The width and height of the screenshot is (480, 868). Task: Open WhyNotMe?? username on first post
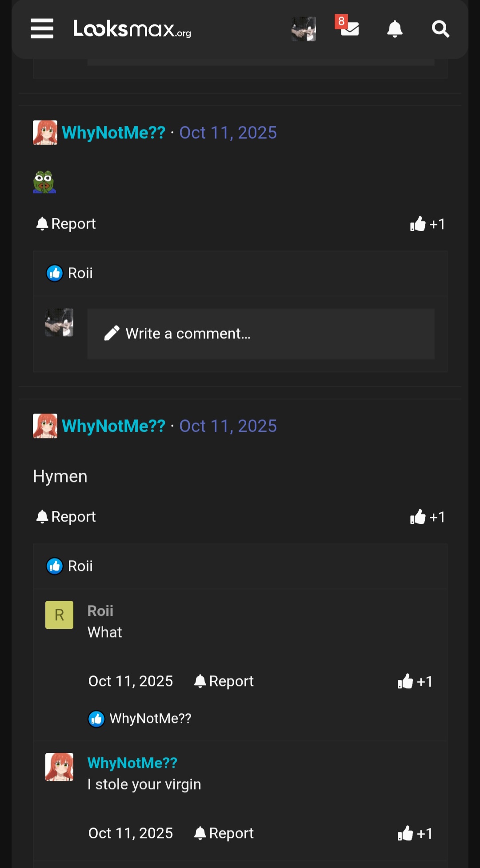coord(114,133)
